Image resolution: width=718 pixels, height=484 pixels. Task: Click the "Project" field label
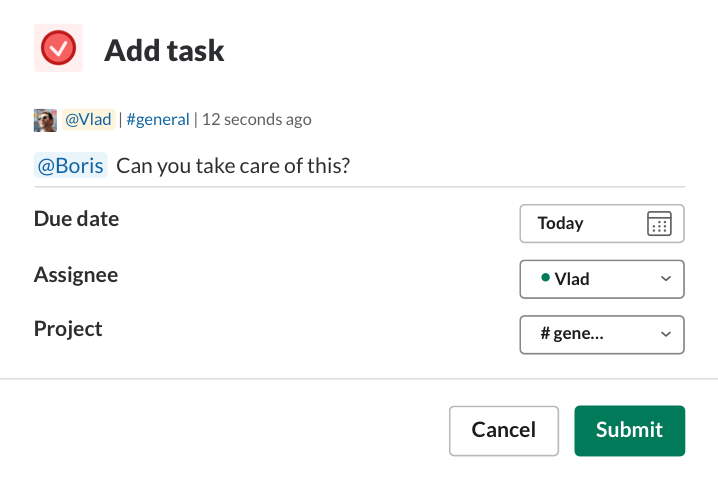[68, 329]
